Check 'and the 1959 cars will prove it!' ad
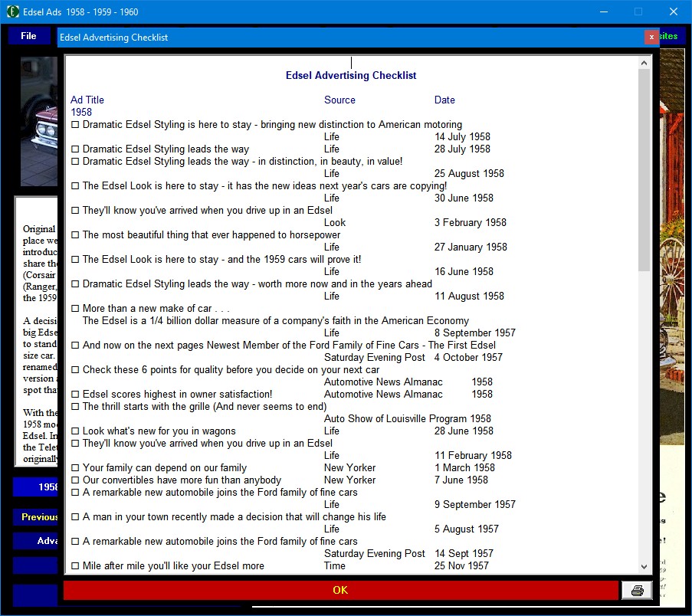This screenshot has width=692, height=616. pyautogui.click(x=75, y=260)
